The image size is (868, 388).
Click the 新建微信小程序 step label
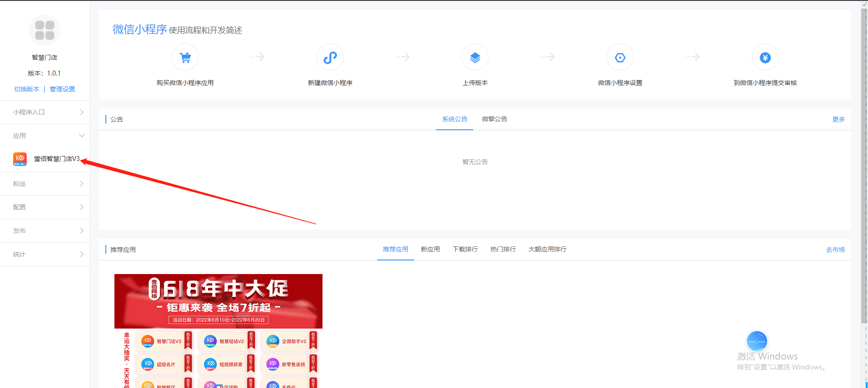[x=330, y=83]
